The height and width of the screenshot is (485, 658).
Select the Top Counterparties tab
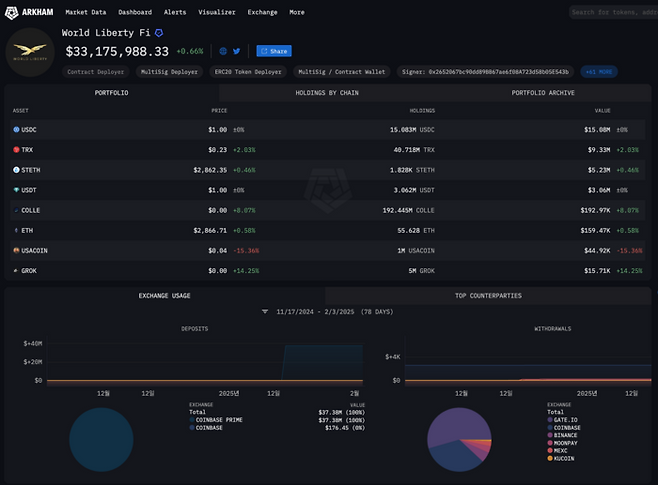coord(488,296)
